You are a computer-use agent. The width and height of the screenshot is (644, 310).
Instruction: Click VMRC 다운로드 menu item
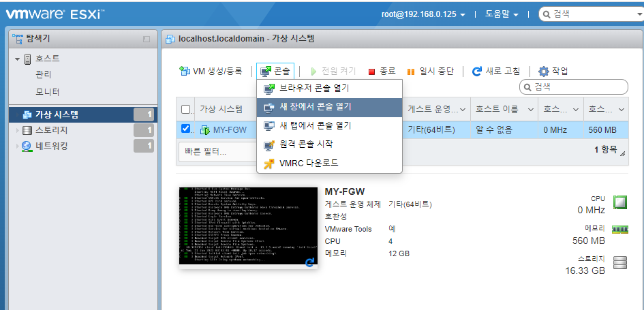[329, 163]
